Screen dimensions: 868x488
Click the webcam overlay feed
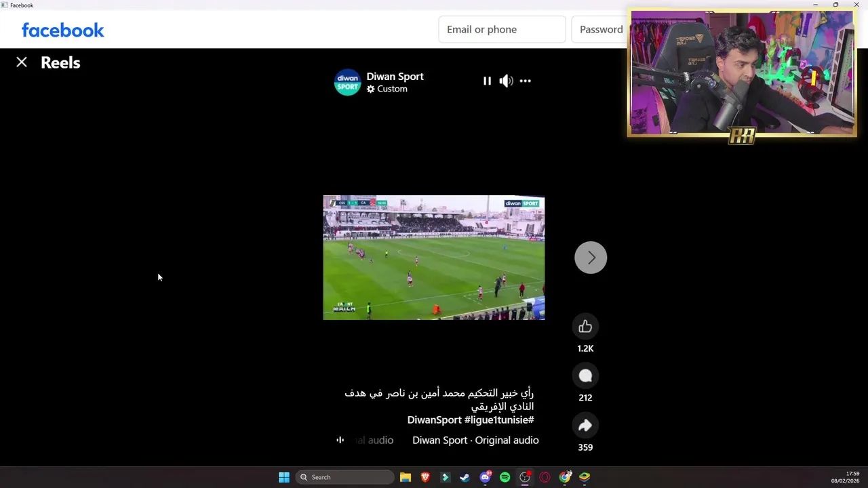[x=742, y=73]
